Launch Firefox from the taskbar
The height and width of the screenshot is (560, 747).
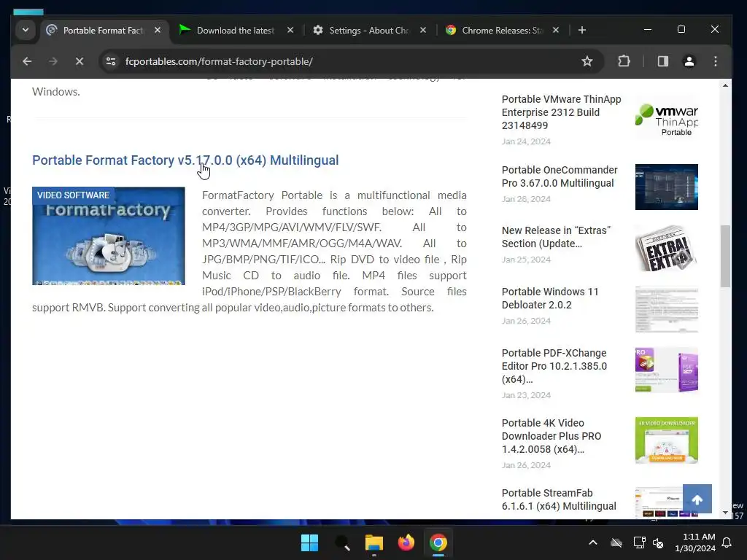(406, 542)
